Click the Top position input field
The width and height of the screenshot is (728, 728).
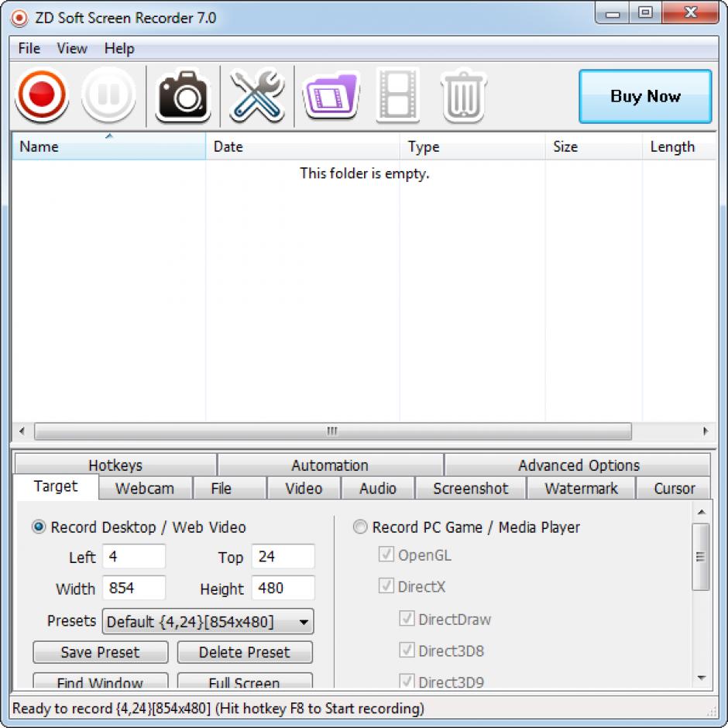[283, 556]
